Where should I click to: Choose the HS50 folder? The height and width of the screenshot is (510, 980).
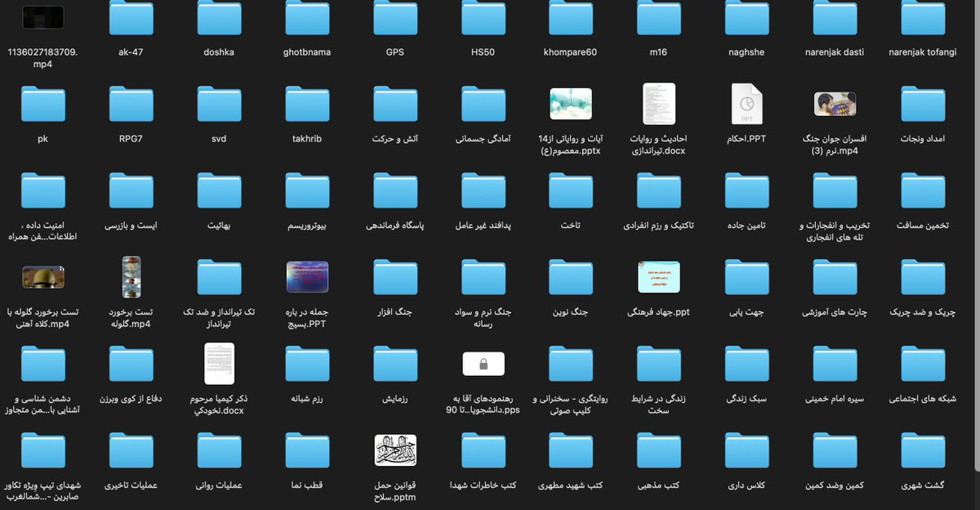pyautogui.click(x=483, y=17)
